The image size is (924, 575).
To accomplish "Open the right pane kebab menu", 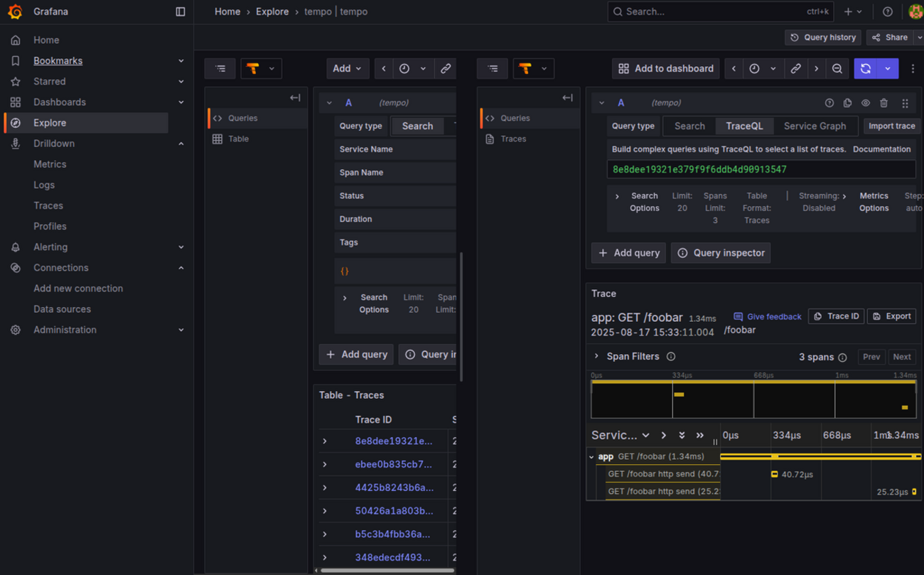I will 913,68.
